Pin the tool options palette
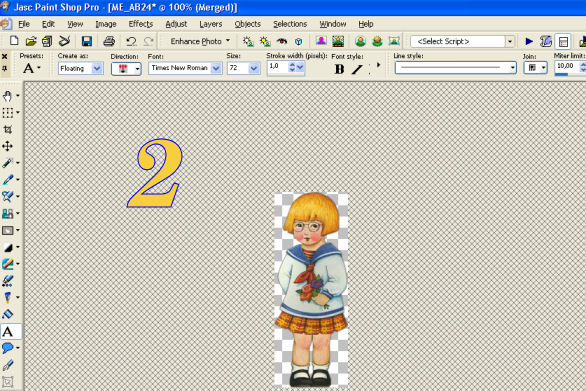The width and height of the screenshot is (586, 391). pyautogui.click(x=4, y=69)
